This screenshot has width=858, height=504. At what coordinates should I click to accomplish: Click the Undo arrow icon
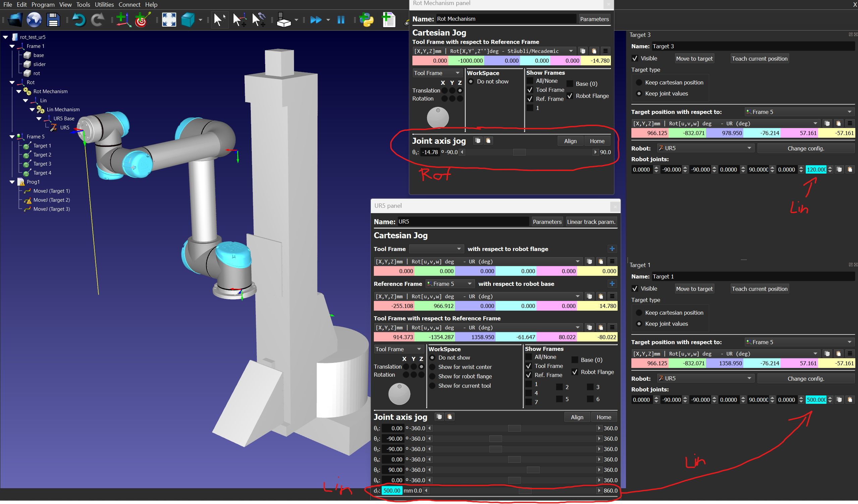[79, 20]
